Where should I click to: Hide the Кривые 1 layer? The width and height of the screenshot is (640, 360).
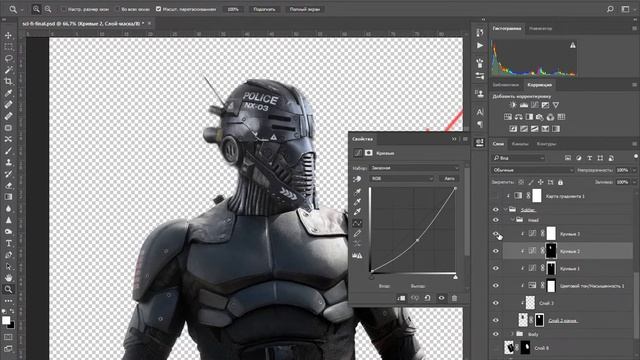(496, 268)
